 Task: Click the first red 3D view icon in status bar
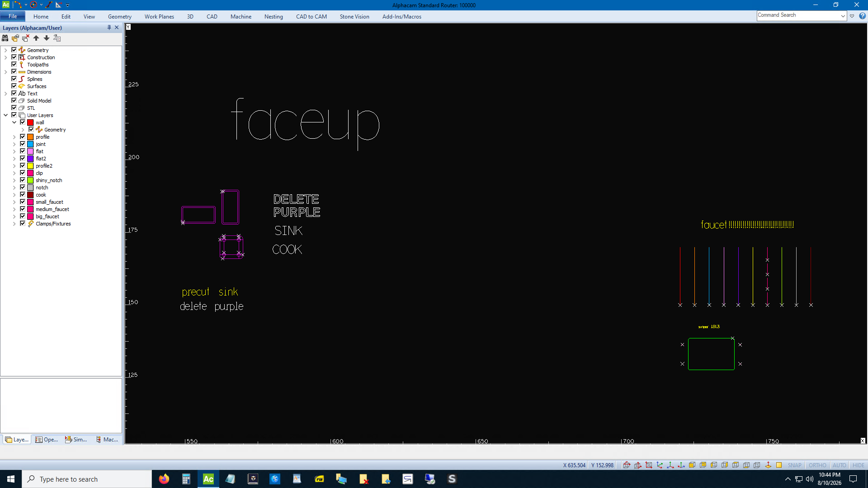click(627, 465)
